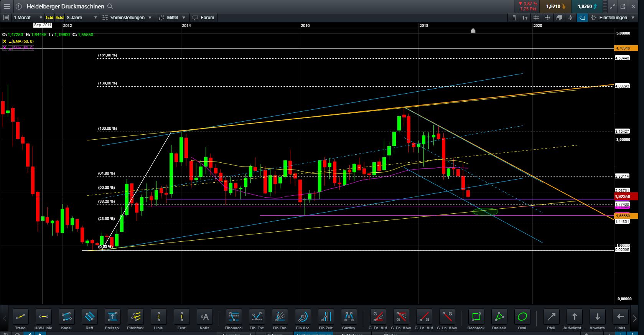The width and height of the screenshot is (644, 335).
Task: Choose the G. Fn. Abw Gann fan tool
Action: pyautogui.click(x=401, y=317)
